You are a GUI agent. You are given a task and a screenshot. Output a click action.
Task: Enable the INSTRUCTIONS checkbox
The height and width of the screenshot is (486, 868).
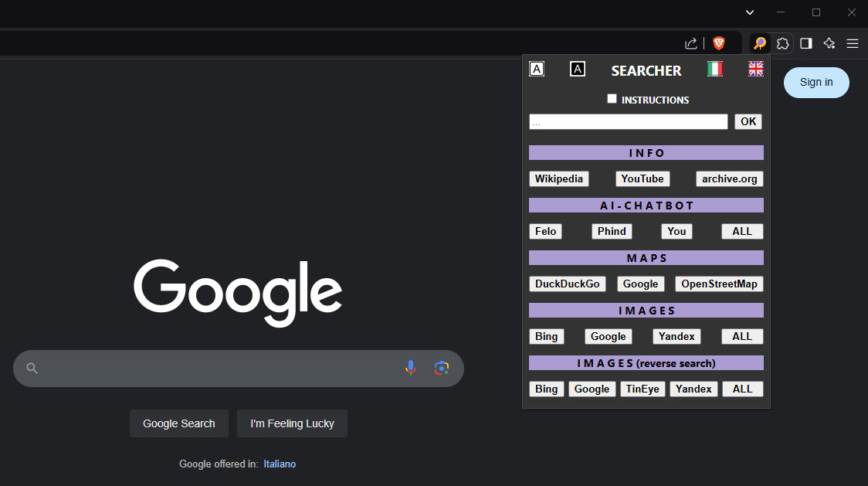pyautogui.click(x=612, y=99)
